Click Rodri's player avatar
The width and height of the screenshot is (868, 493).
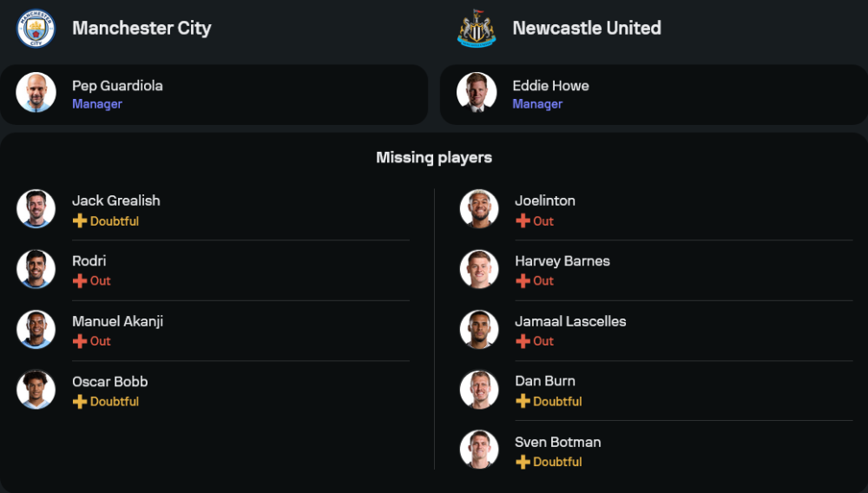pos(36,270)
